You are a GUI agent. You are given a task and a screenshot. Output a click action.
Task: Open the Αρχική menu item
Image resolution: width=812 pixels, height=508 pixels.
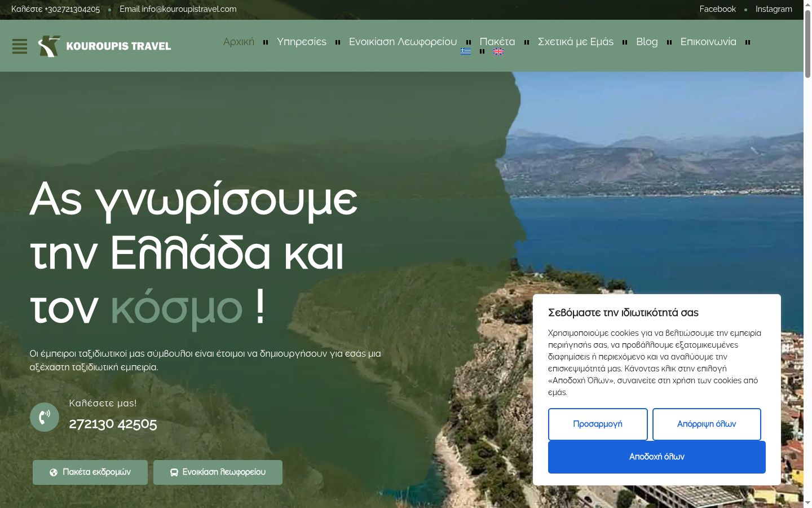coord(239,42)
